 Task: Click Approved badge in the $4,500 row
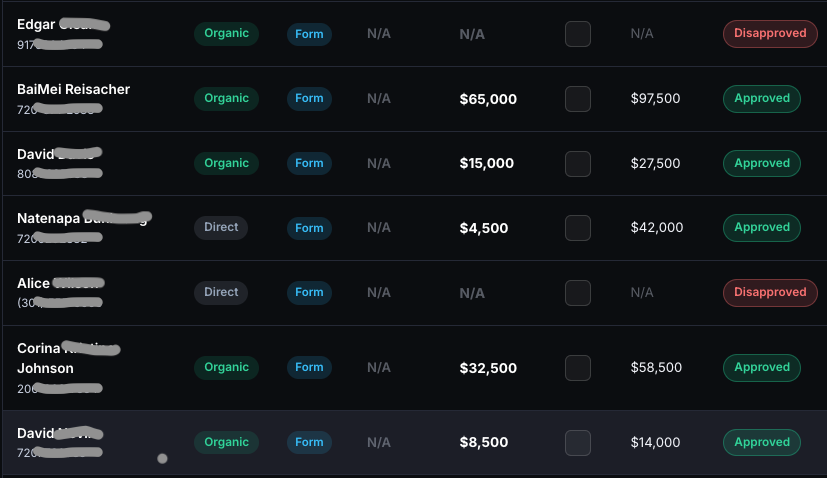[x=762, y=227]
